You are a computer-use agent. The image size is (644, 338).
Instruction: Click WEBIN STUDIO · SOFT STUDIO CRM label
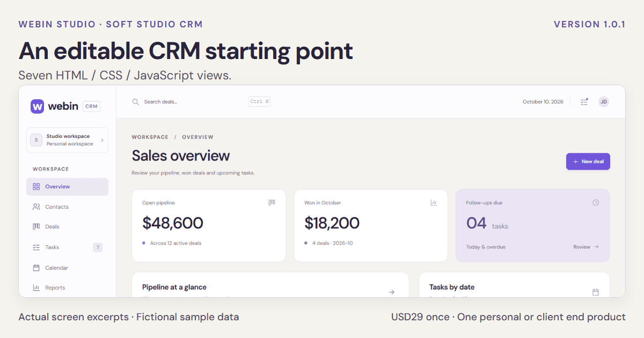click(x=111, y=24)
